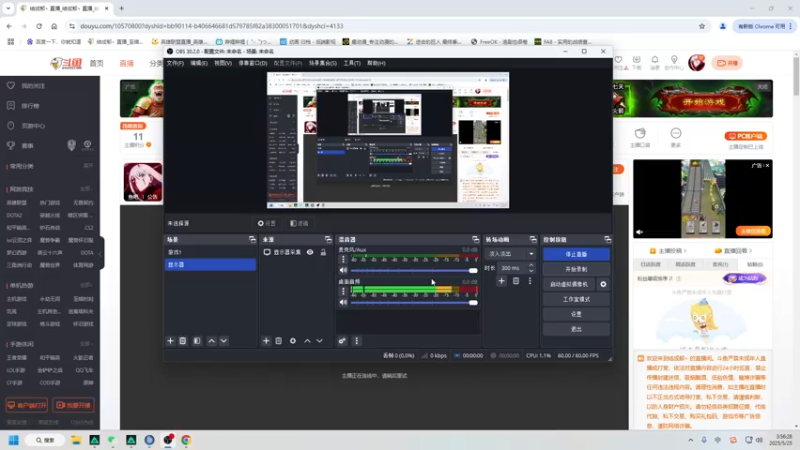Open File Explorer from taskbar

(x=76, y=440)
